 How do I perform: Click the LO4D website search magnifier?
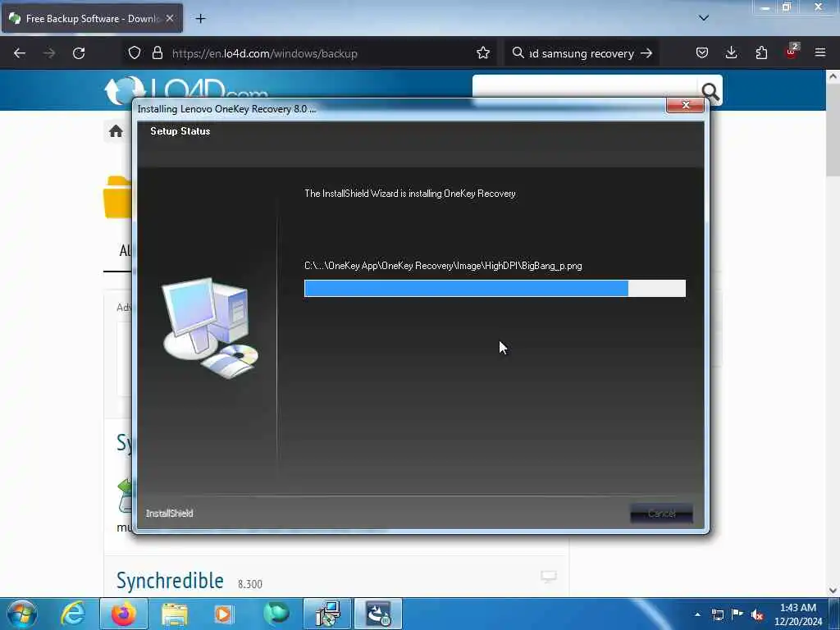pos(710,92)
